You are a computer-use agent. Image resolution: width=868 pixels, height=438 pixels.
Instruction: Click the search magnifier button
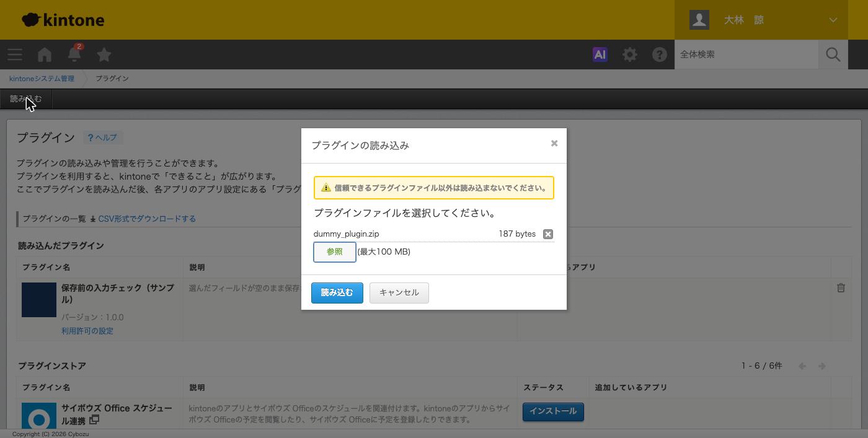[x=833, y=55]
